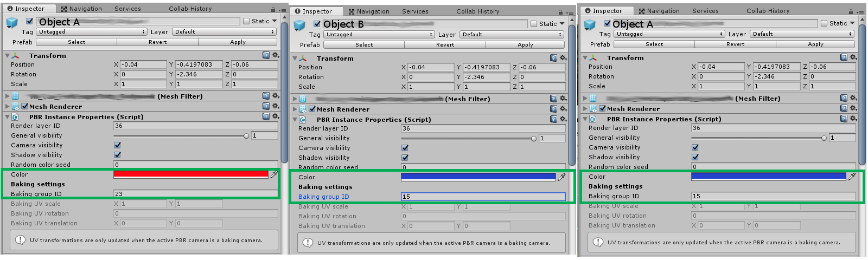Enable Static checkbox in the right inspector
Screen dimensions: 868x260
coord(824,23)
